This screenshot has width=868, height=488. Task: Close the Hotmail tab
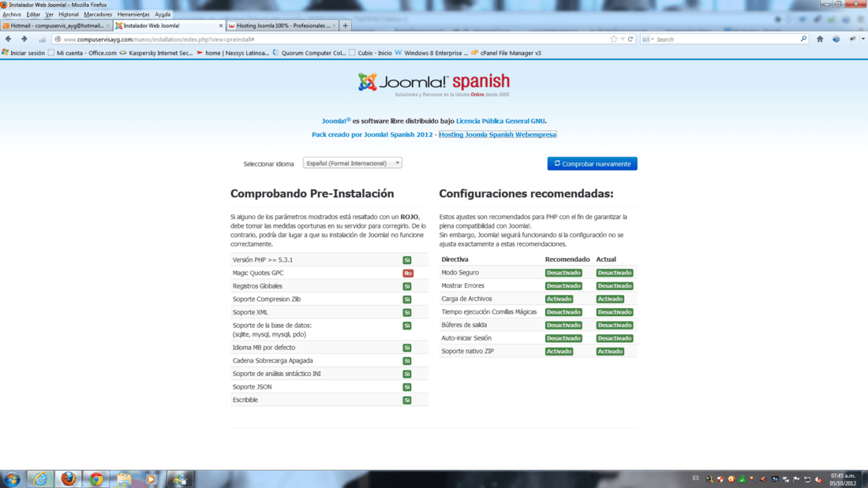[x=108, y=25]
